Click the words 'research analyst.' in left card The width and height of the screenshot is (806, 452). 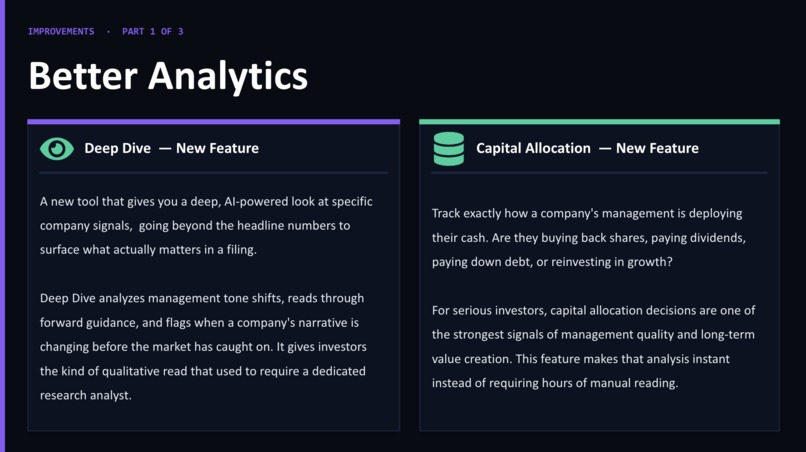pyautogui.click(x=86, y=395)
